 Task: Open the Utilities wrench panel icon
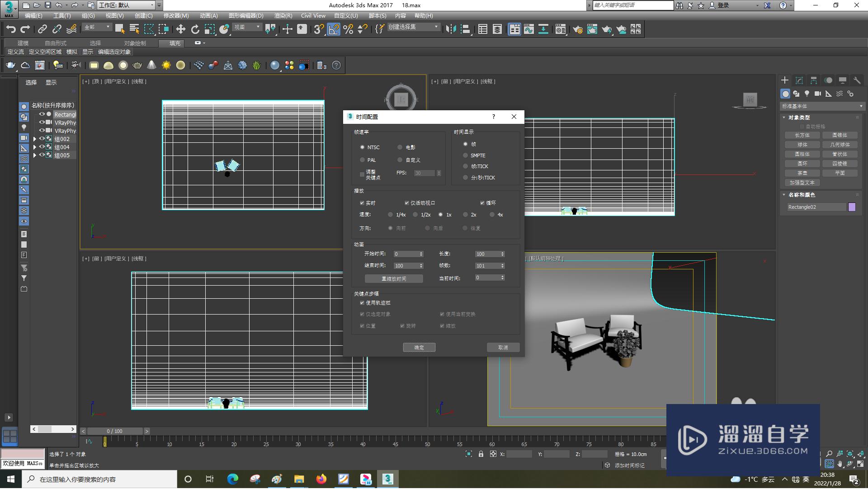click(857, 80)
